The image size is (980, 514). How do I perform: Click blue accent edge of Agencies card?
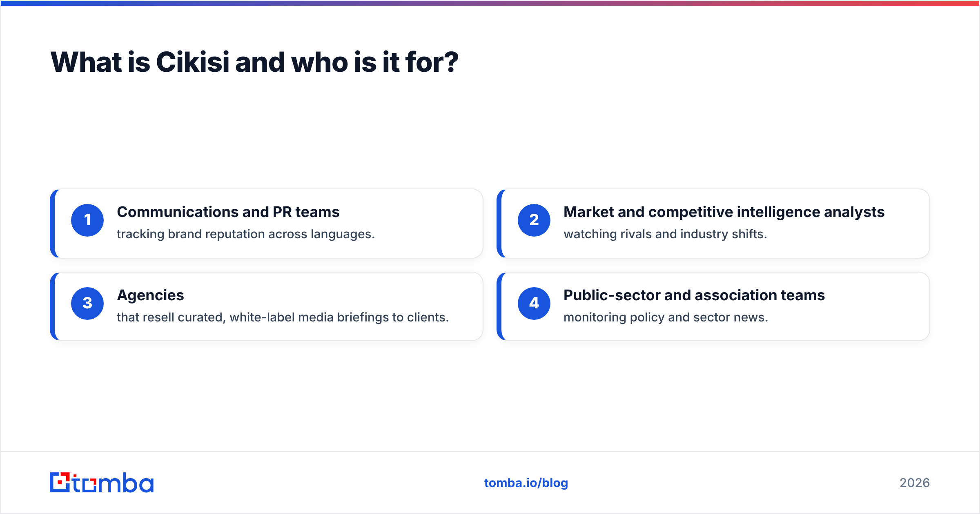52,306
